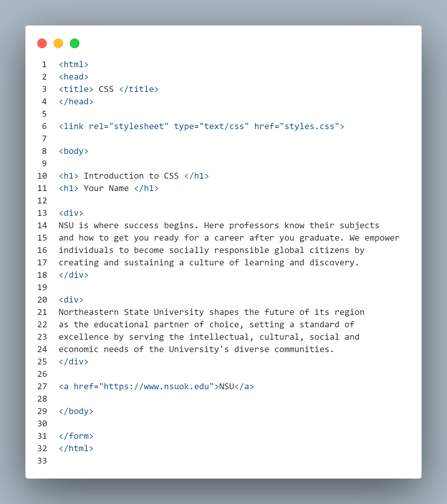Click the Your Name heading text
This screenshot has height=504, width=447.
click(106, 188)
